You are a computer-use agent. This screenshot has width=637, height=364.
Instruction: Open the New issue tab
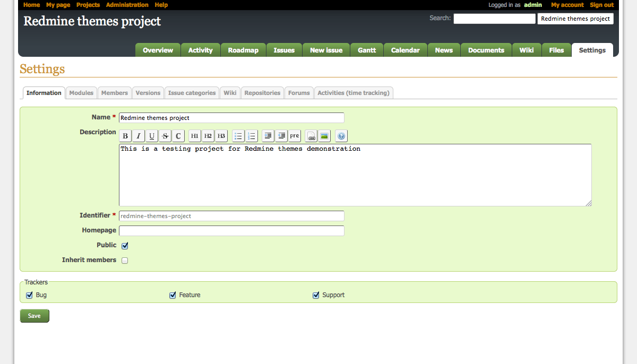tap(326, 50)
